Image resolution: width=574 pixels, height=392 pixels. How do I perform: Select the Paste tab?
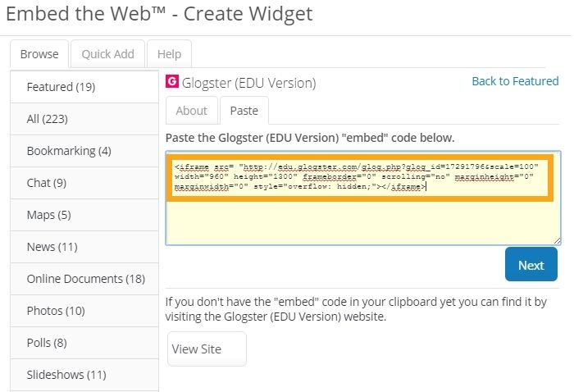click(244, 111)
